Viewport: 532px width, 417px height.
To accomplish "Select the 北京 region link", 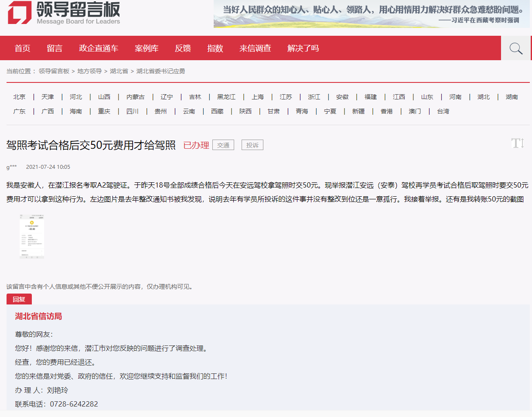I will click(19, 97).
